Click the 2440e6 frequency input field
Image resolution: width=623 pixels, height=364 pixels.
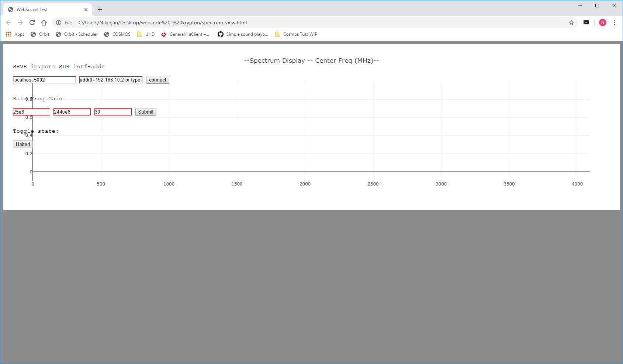tap(72, 112)
